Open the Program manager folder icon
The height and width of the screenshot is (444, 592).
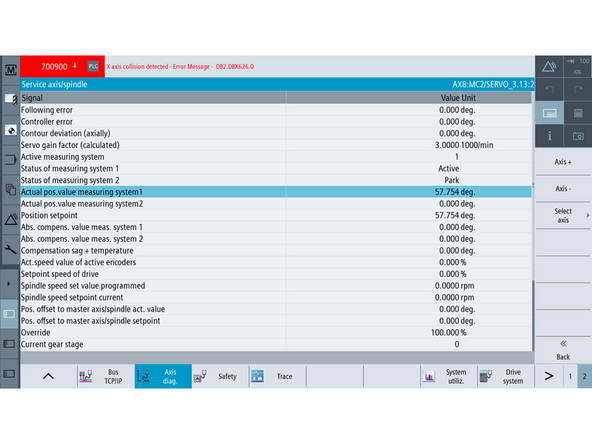tap(10, 160)
